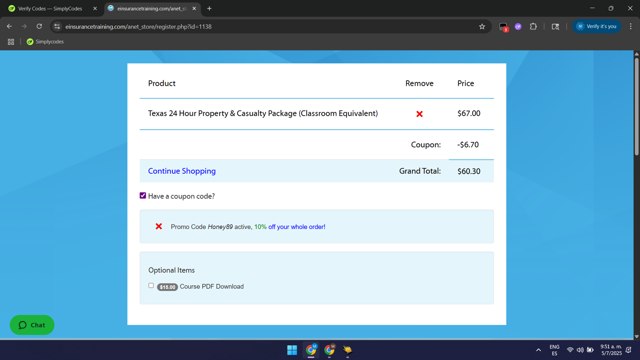Open the red-badged extension icon

(x=503, y=27)
